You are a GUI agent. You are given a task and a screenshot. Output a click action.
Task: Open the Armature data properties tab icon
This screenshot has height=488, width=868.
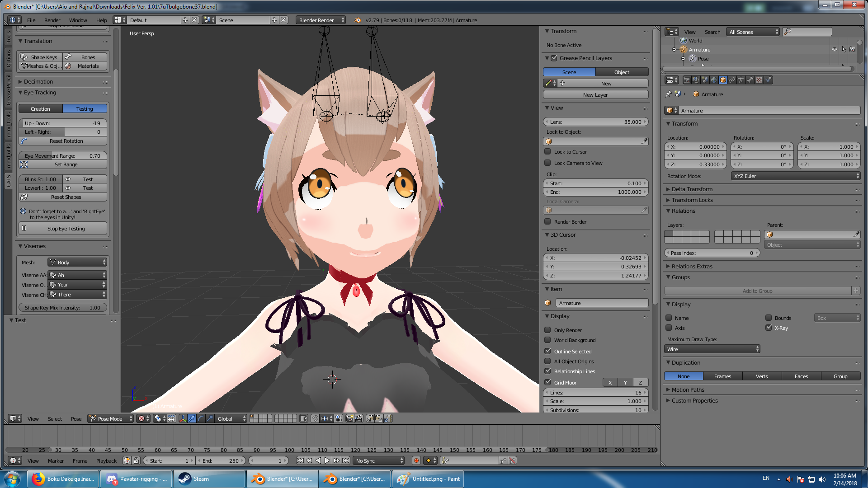pos(741,80)
